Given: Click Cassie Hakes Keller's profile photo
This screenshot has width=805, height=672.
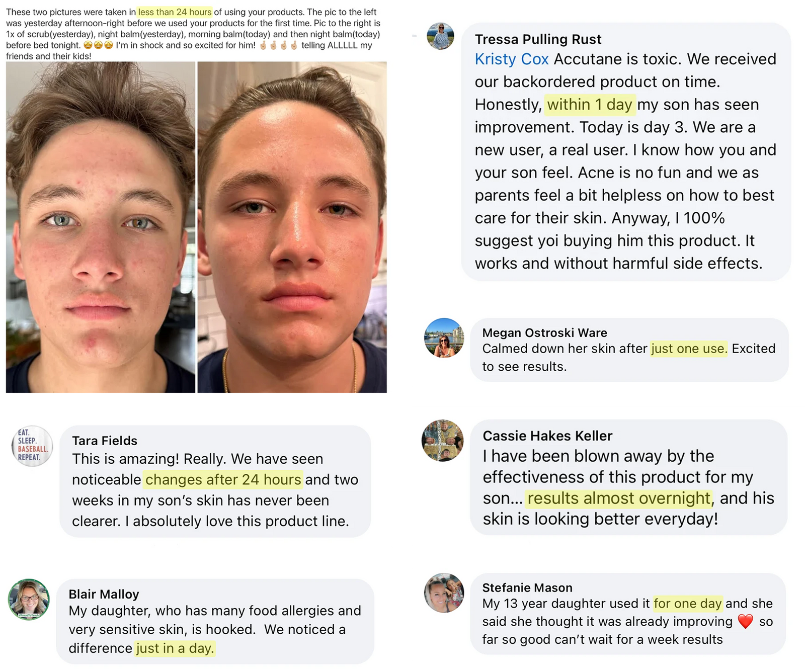Looking at the screenshot, I should tap(442, 441).
